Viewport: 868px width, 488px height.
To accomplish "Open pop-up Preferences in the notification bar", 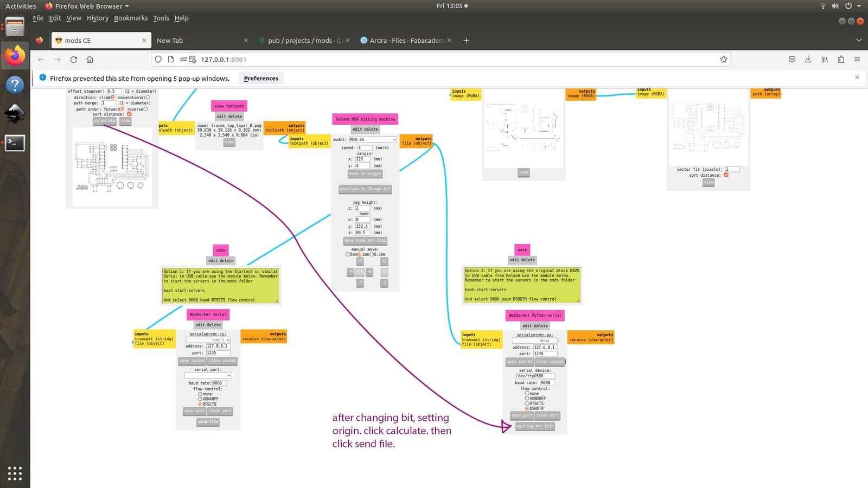I will click(x=261, y=79).
